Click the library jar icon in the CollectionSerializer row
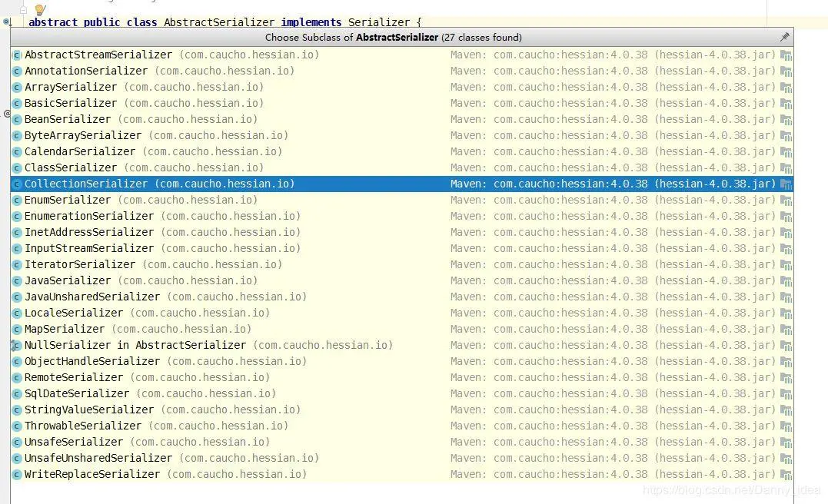 786,184
